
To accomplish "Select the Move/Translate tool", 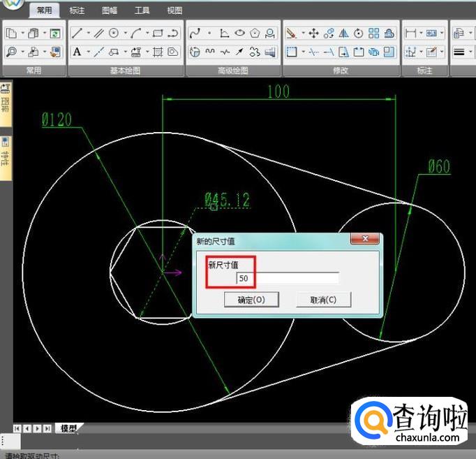I will click(313, 33).
